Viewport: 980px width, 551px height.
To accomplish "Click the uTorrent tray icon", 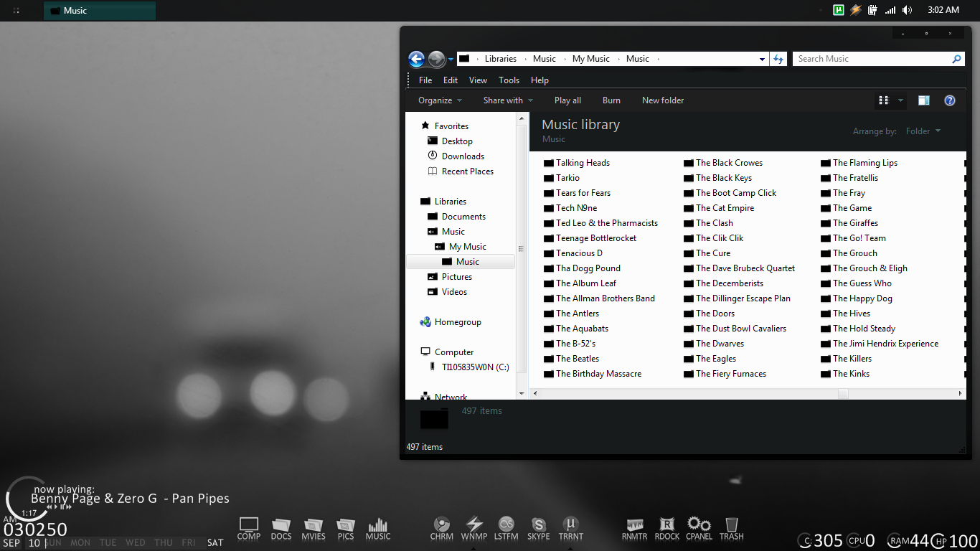I will (839, 10).
